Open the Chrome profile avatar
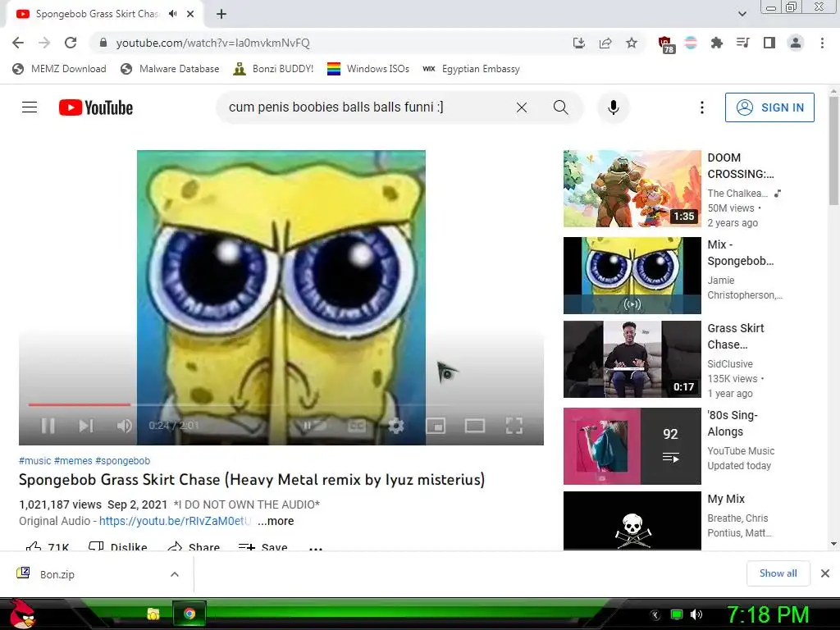 (796, 43)
